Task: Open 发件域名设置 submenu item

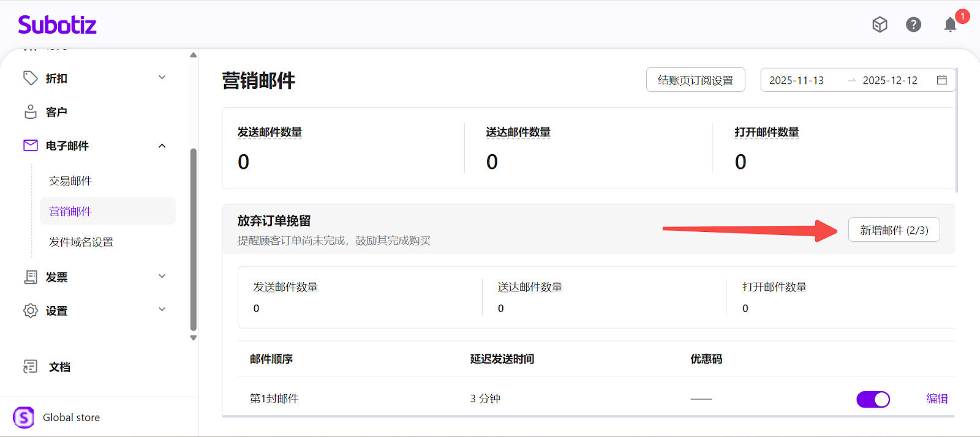Action: point(81,242)
